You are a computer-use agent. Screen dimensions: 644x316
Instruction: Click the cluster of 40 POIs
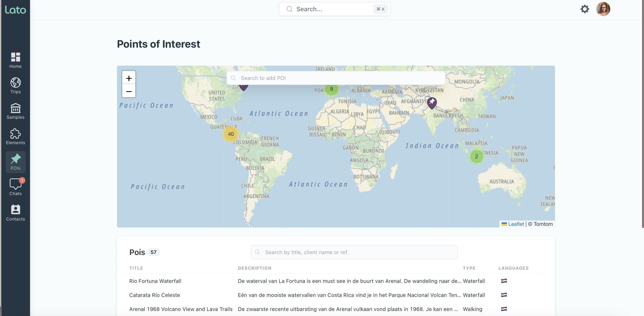[x=231, y=134]
